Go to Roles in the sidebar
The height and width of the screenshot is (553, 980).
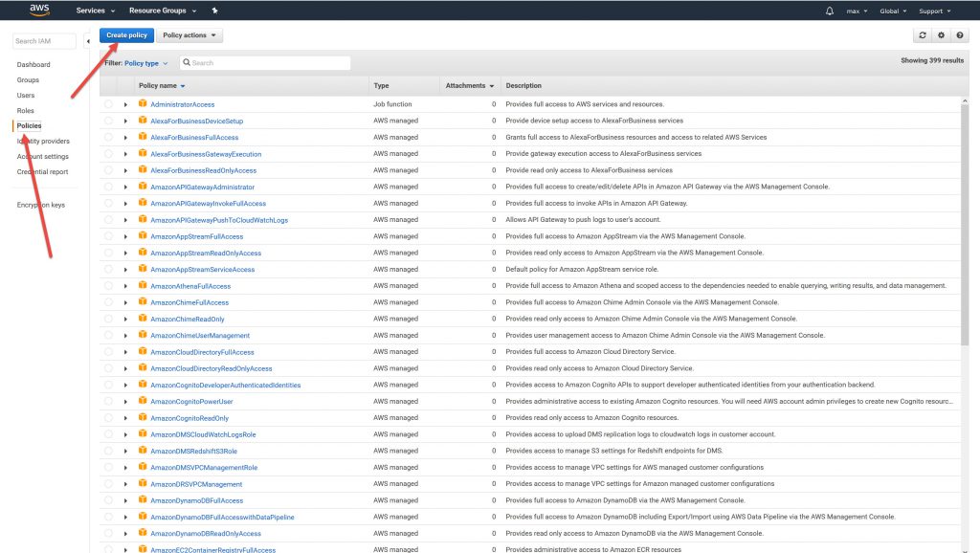click(x=25, y=111)
